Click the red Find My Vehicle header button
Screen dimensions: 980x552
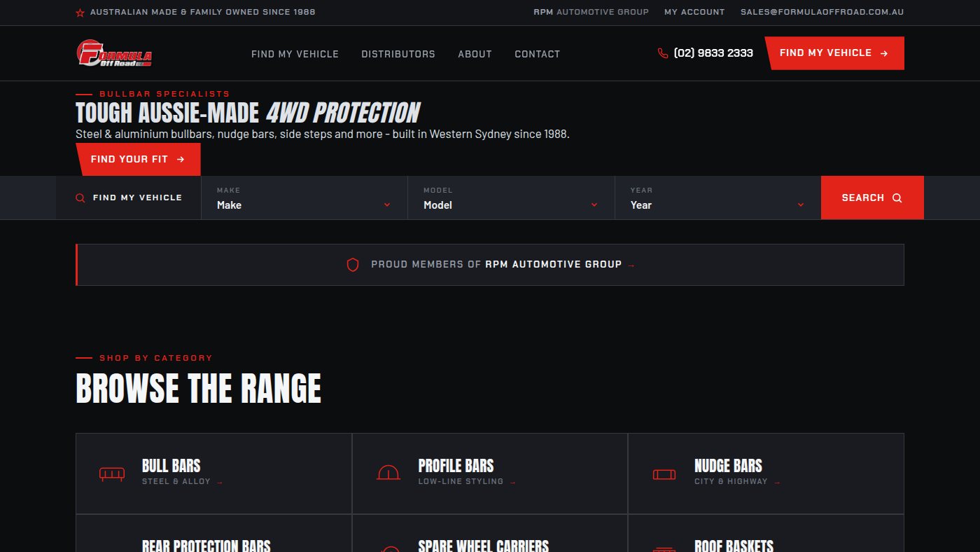point(834,53)
